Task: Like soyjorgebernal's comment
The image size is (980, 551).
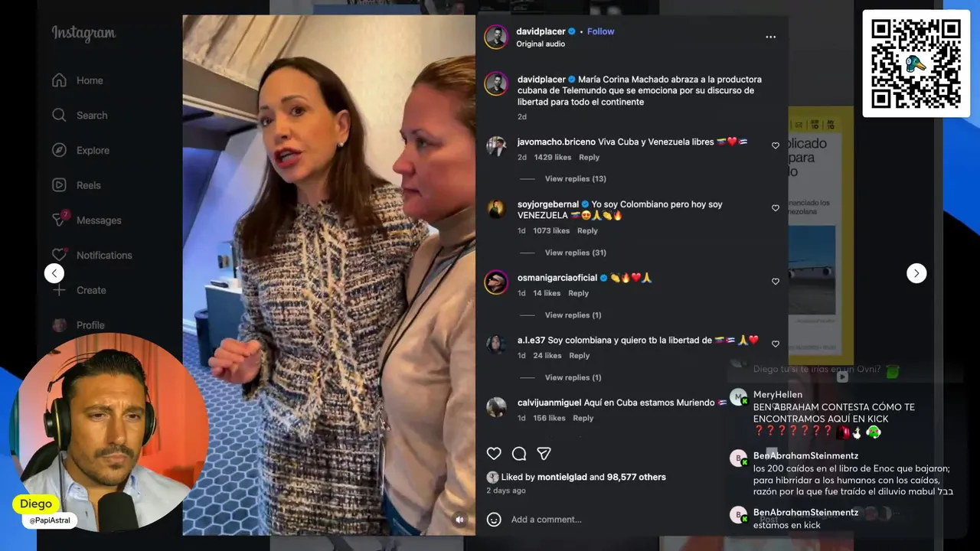Action: (x=776, y=208)
